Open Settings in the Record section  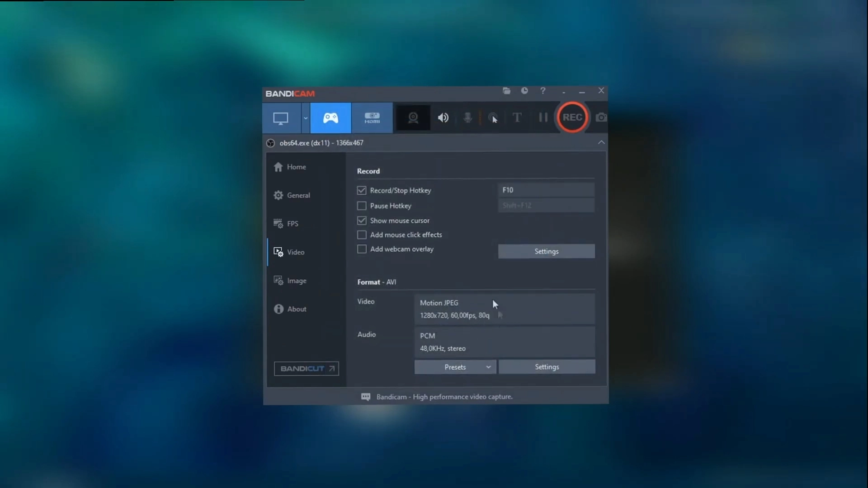(547, 251)
